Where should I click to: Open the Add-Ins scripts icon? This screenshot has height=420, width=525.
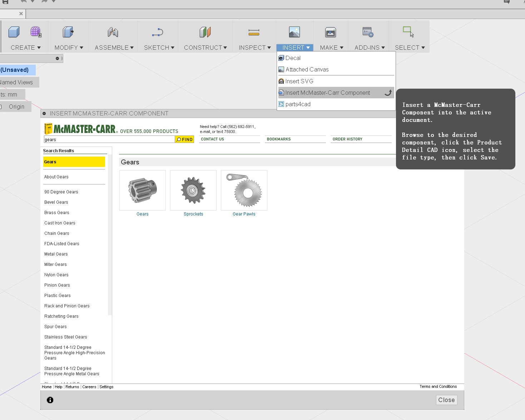pyautogui.click(x=367, y=32)
